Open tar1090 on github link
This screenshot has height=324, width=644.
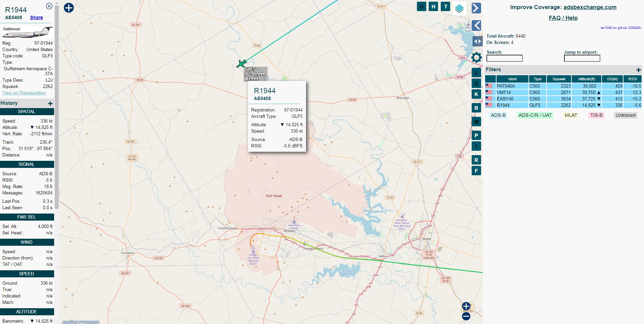tap(621, 28)
